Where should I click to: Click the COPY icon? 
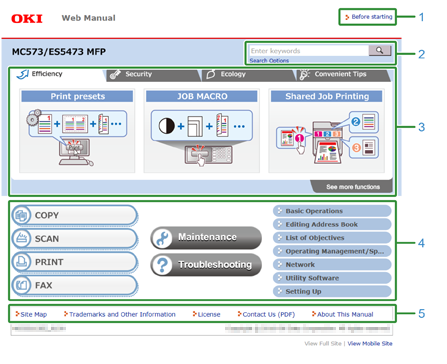click(21, 215)
